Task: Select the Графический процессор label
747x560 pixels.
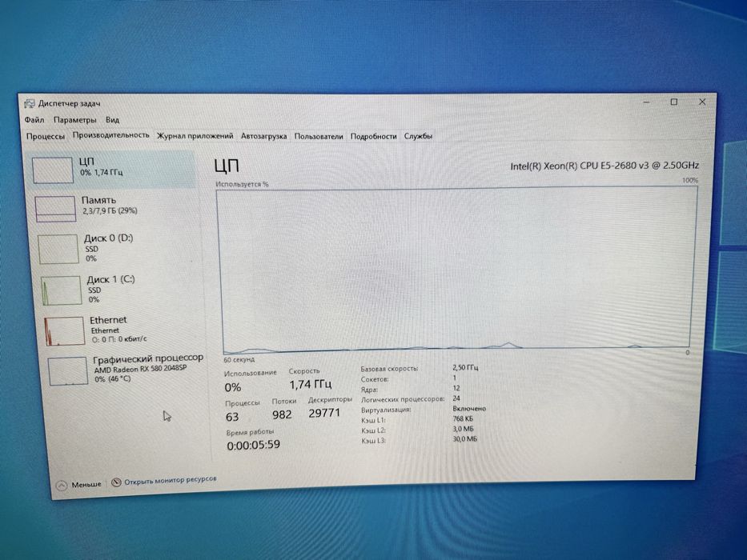Action: 148,358
